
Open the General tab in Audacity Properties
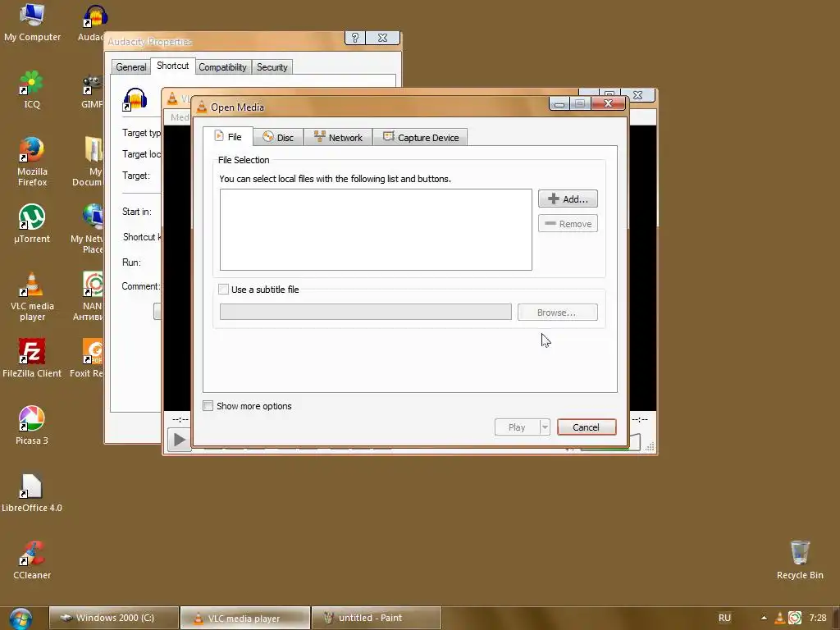click(x=130, y=67)
